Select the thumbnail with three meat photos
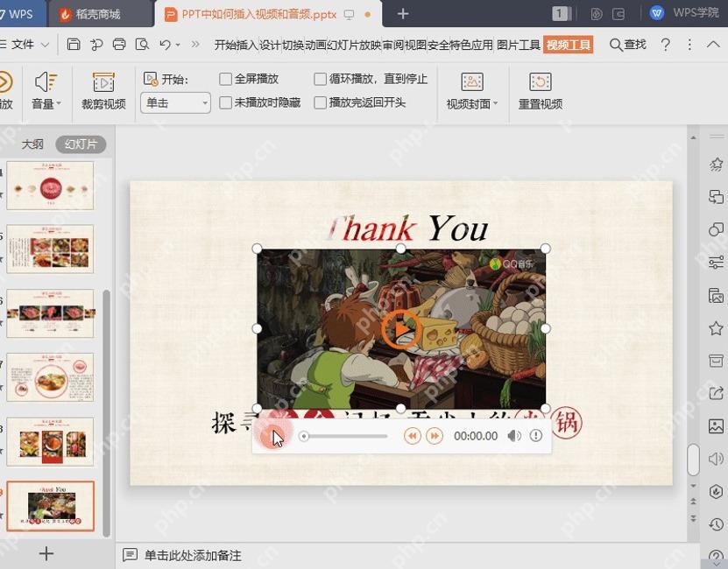The width and height of the screenshot is (728, 569). coord(50,313)
